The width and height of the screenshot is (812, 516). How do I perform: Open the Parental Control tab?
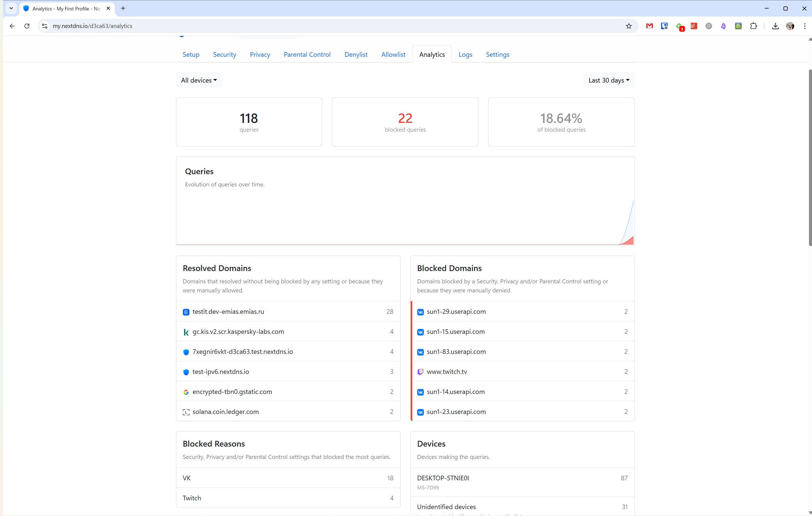307,55
